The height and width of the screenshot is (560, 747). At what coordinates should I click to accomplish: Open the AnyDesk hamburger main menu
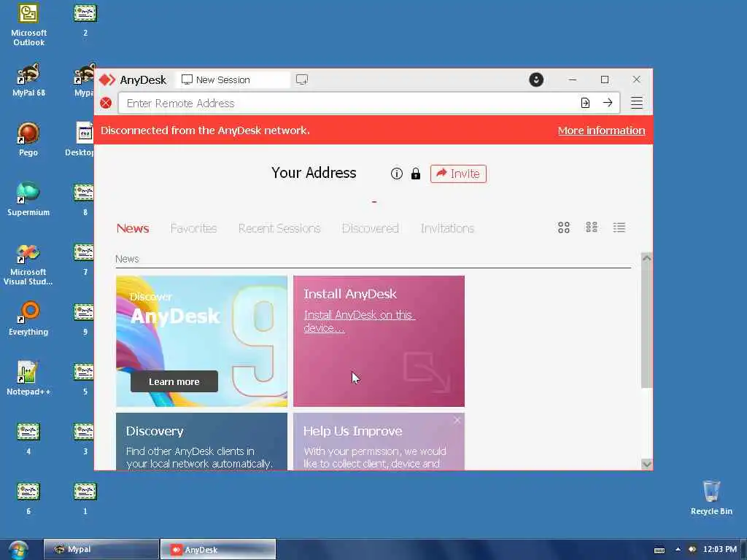[636, 103]
